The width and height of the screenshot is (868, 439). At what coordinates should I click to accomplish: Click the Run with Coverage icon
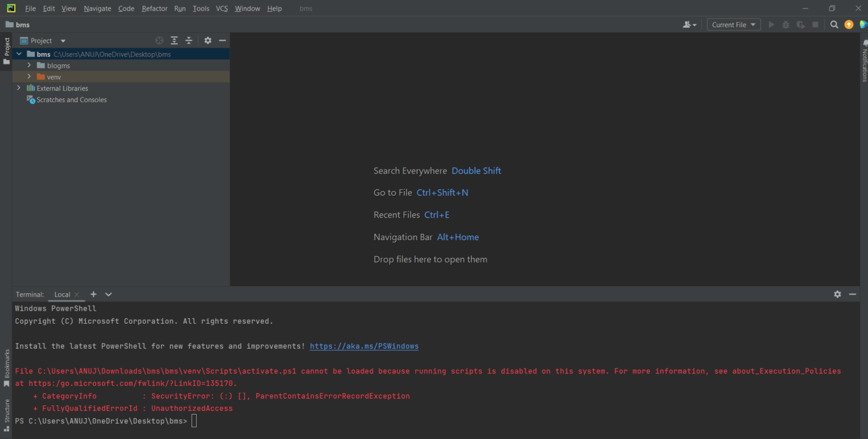800,24
